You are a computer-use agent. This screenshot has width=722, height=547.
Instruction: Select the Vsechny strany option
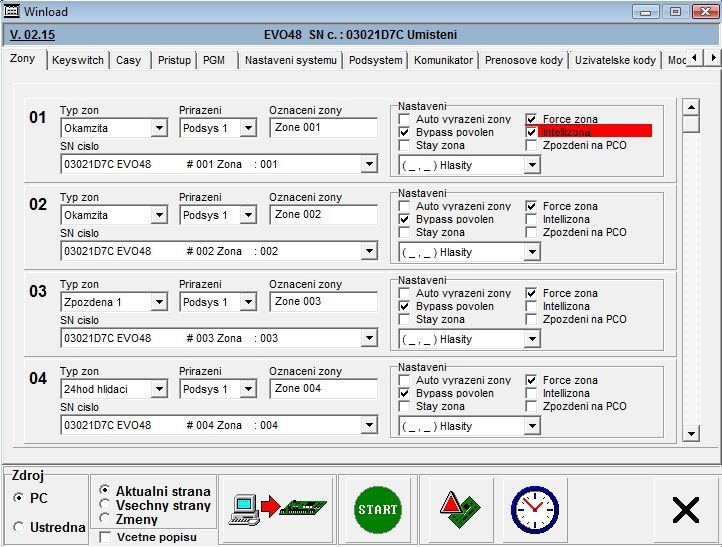(x=105, y=505)
